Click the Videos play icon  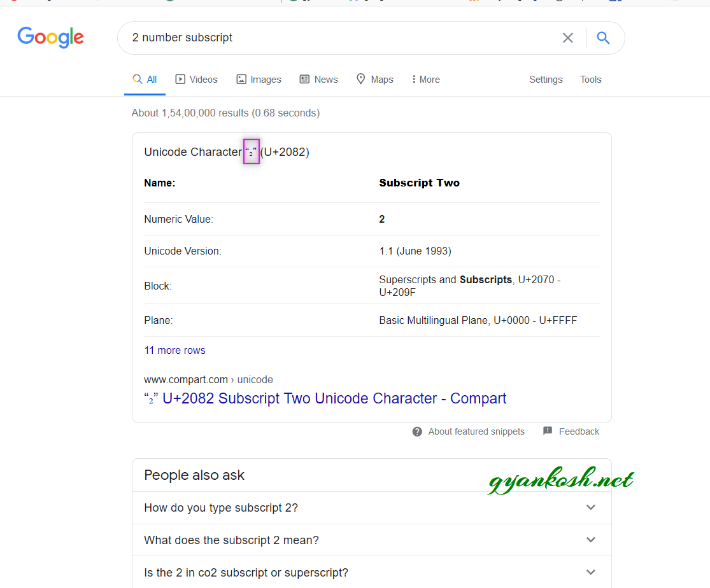[x=180, y=79]
